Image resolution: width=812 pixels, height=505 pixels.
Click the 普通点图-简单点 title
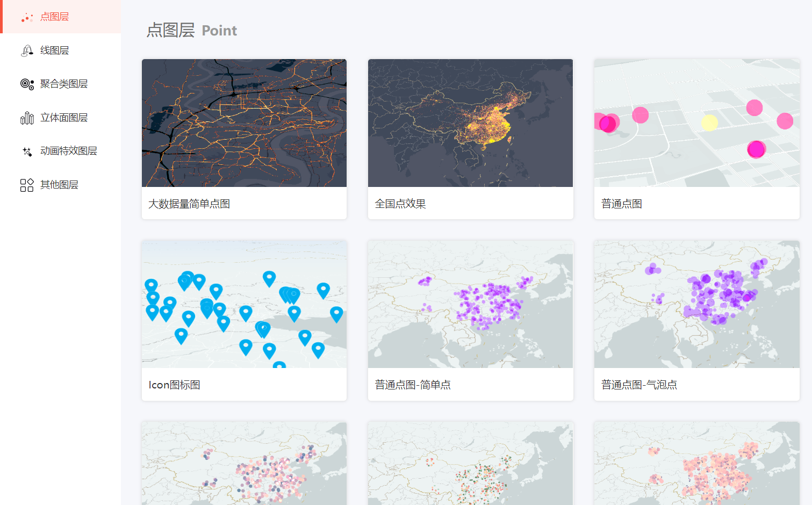coord(413,385)
